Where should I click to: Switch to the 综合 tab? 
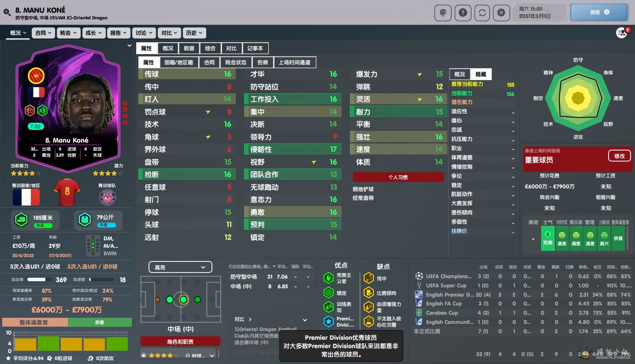[x=210, y=48]
